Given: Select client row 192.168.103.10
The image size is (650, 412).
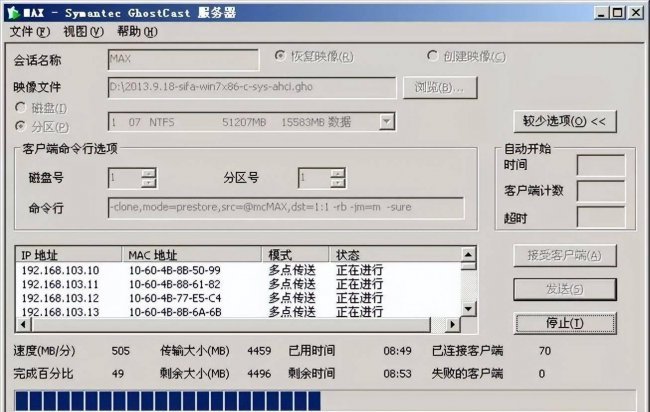Looking at the screenshot, I should click(238, 270).
